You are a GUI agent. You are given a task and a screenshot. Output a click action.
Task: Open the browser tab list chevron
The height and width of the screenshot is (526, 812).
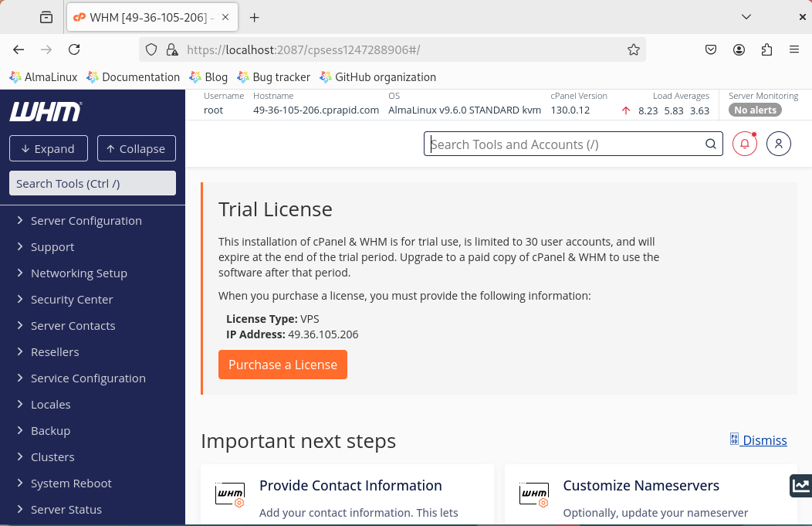(746, 16)
